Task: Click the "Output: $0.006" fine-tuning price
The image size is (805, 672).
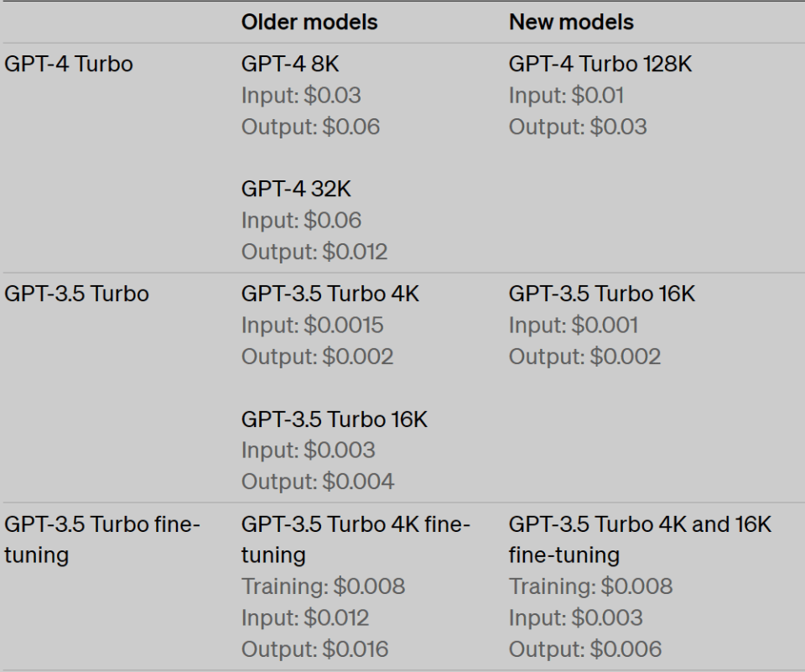Action: click(x=585, y=649)
